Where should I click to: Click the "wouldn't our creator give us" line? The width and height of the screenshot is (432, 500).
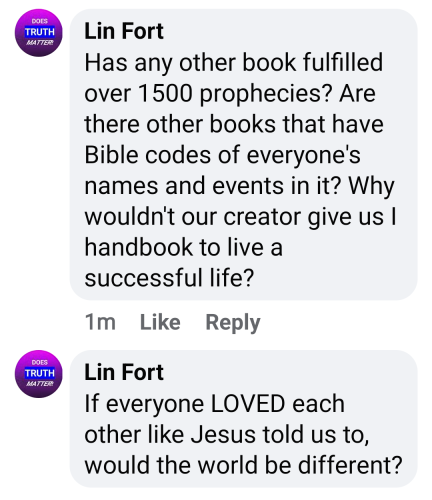234,217
